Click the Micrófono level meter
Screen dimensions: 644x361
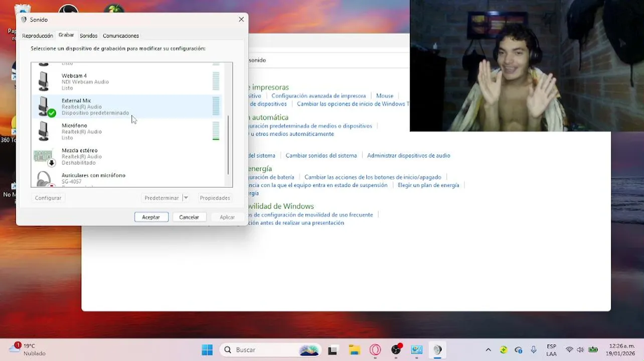click(x=216, y=131)
